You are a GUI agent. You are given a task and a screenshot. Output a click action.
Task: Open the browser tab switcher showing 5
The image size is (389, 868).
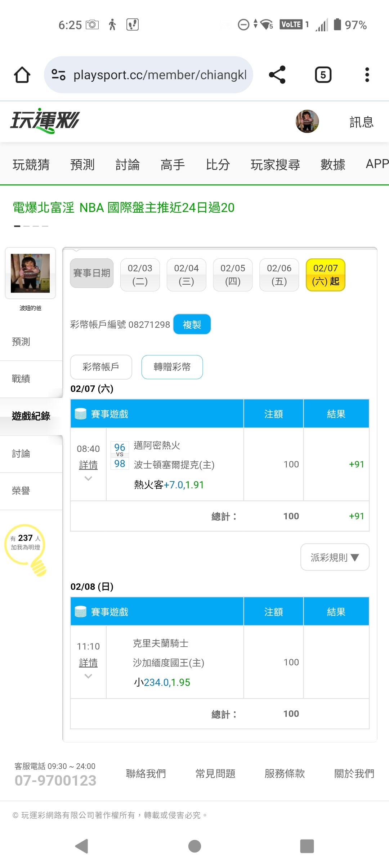pyautogui.click(x=323, y=75)
